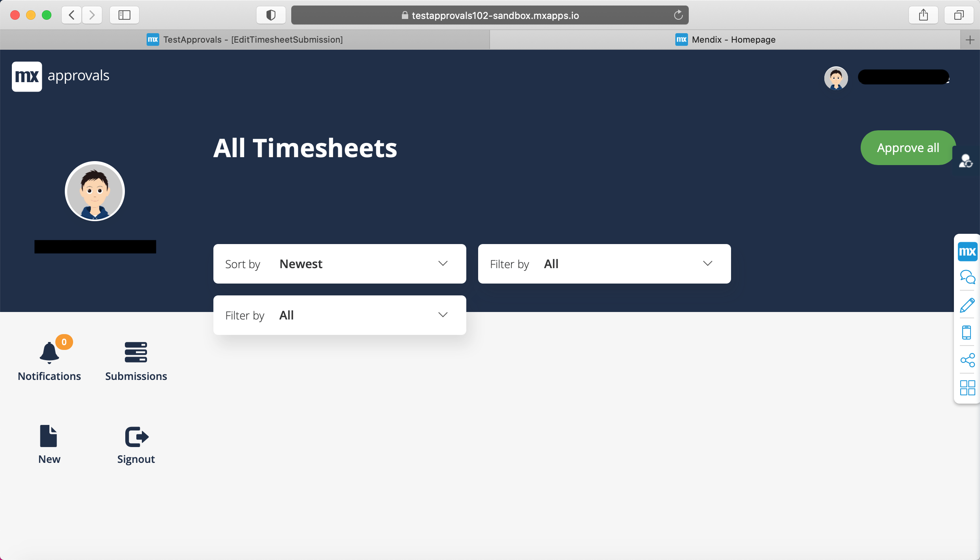Click the pencil edit icon in sidebar

coord(967,305)
